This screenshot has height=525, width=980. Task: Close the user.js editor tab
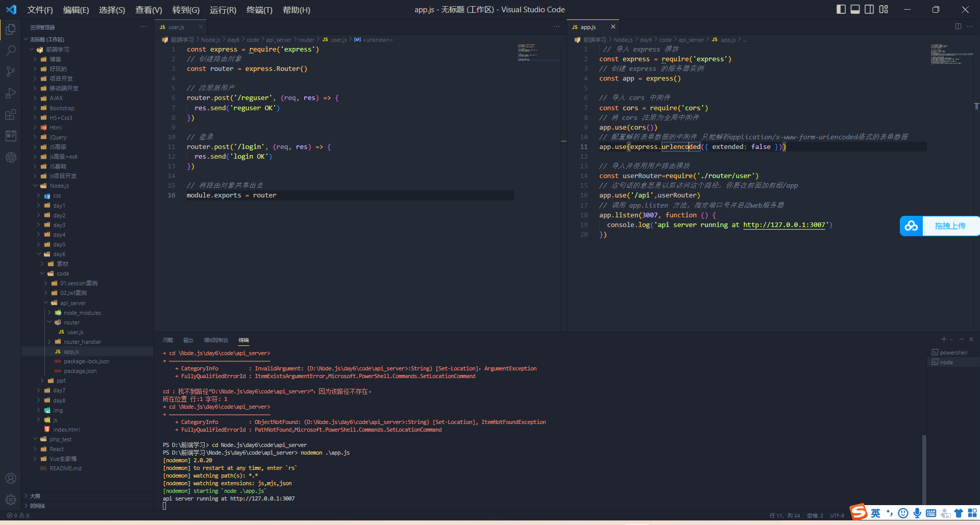coord(201,27)
